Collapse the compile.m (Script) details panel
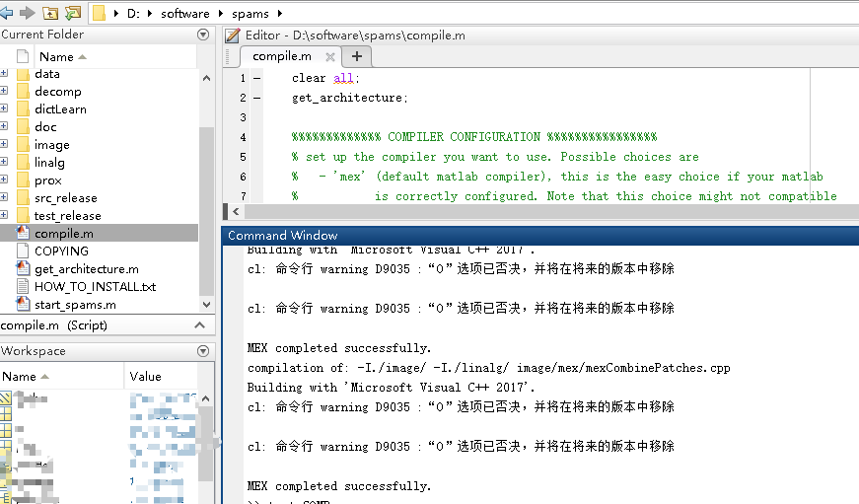This screenshot has height=504, width=859. tap(200, 325)
